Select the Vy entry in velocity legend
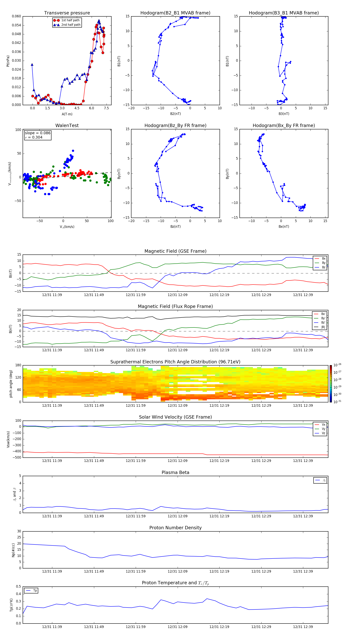 click(x=320, y=429)
